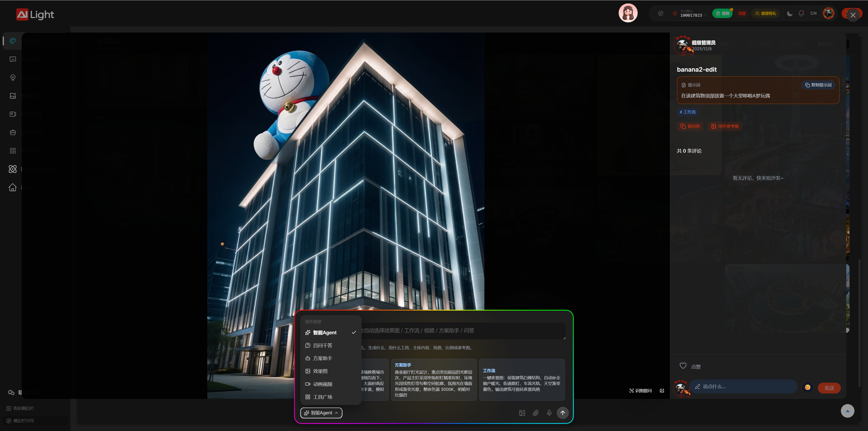The width and height of the screenshot is (868, 431).
Task: Click the back-to-top arrow button
Action: 847,411
